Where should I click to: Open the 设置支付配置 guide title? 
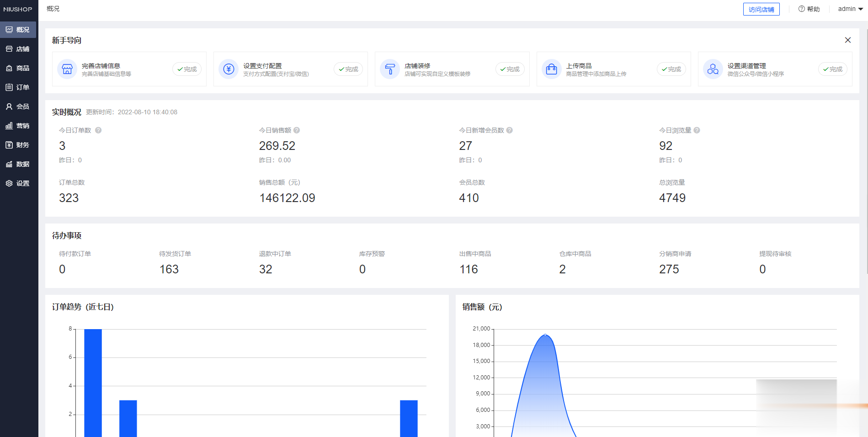click(262, 66)
